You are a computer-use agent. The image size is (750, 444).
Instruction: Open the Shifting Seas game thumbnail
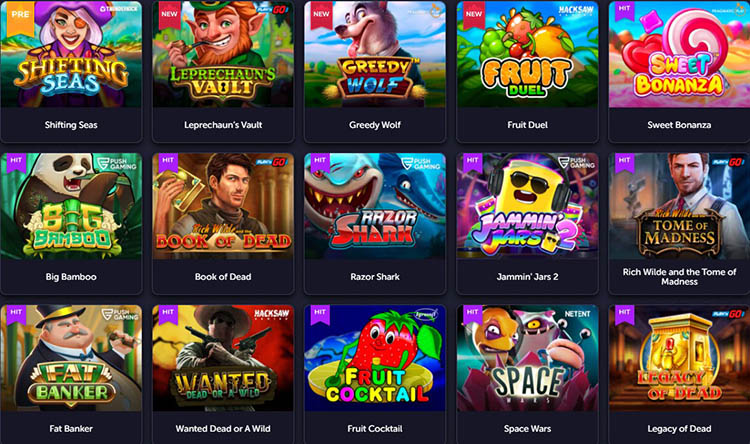pos(71,54)
